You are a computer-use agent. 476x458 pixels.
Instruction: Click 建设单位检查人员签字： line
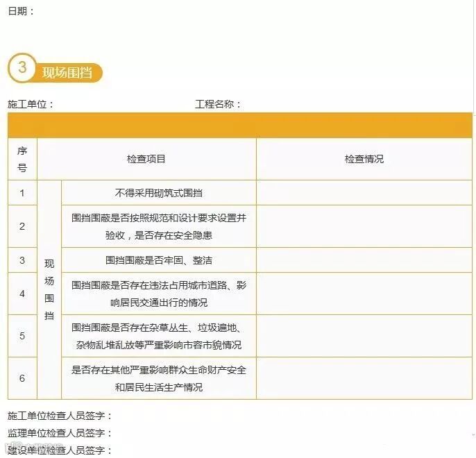pyautogui.click(x=60, y=450)
